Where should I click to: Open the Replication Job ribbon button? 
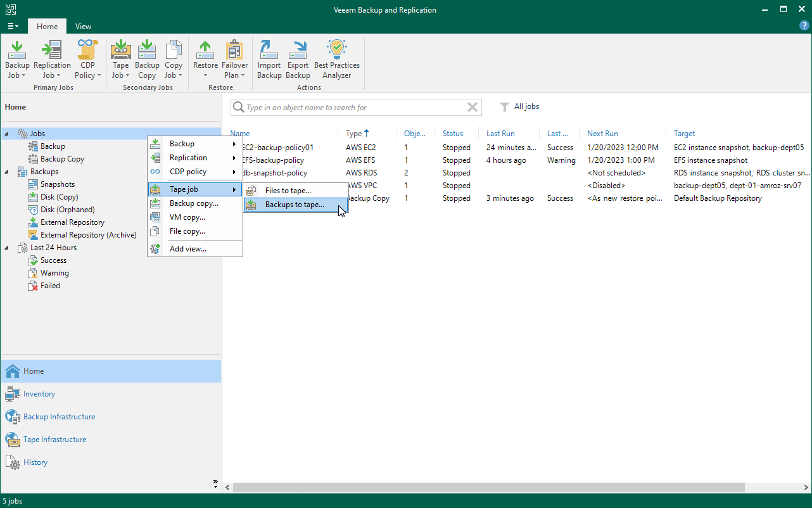(x=52, y=59)
